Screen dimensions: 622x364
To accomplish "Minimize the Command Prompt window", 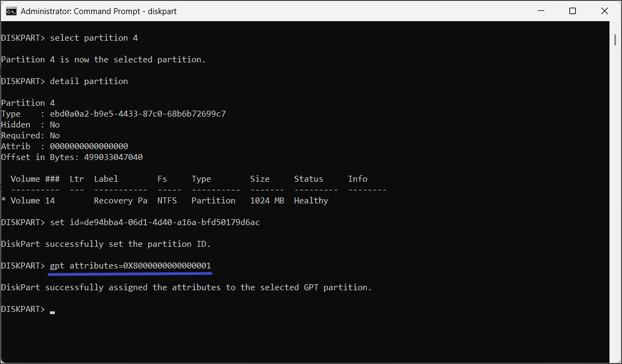I will (x=541, y=11).
